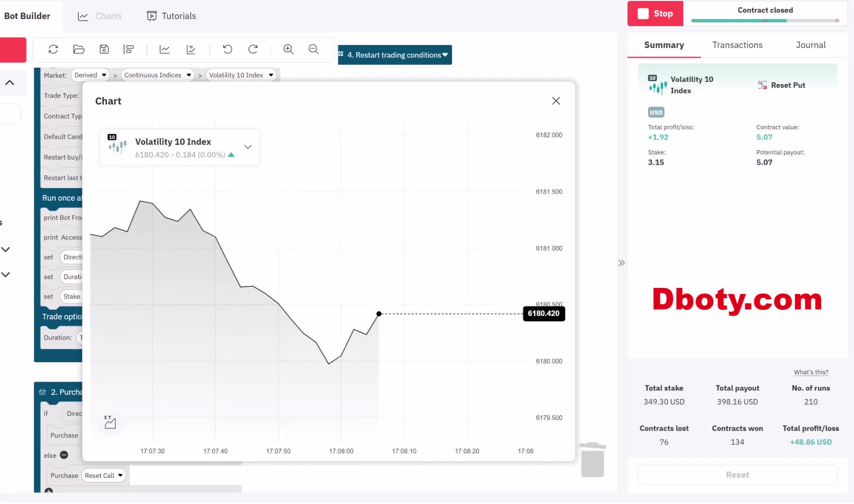Zoom in on the workspace

(288, 49)
